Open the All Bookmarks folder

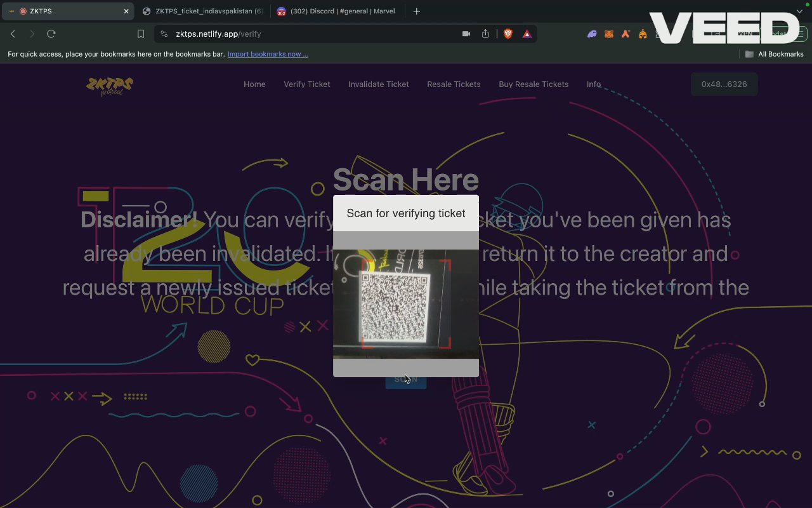click(x=774, y=54)
